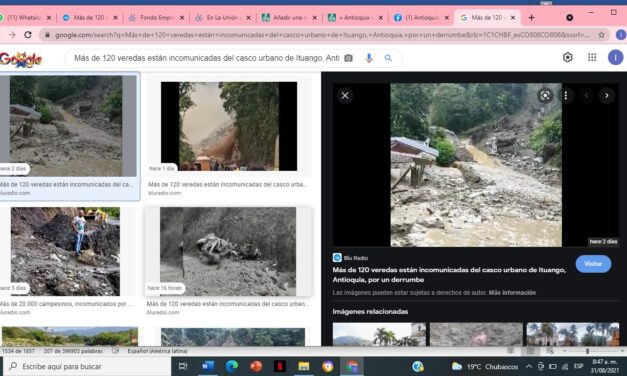Open the Blu Radio source link
This screenshot has width=627, height=376.
[351, 258]
